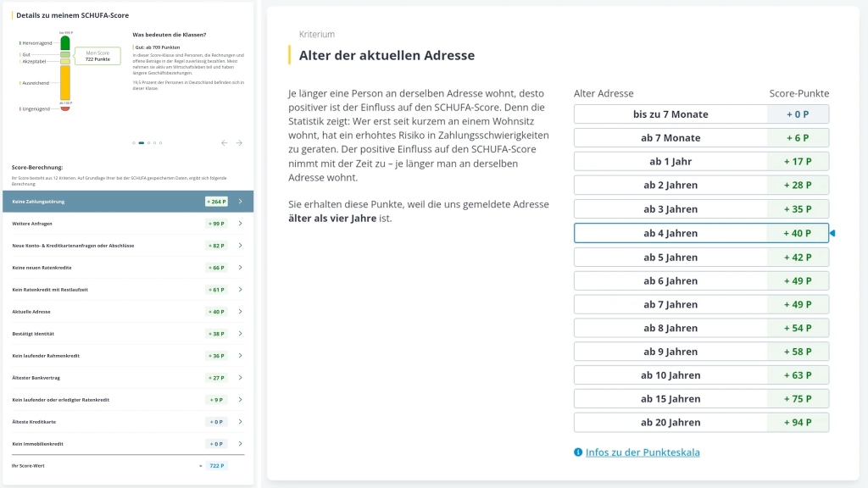
Task: Select the "bis zu 7 Monate" score row
Action: [x=701, y=114]
